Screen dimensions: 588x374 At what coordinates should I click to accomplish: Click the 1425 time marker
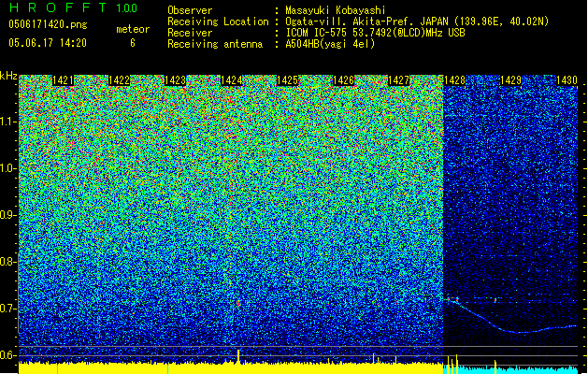[287, 80]
